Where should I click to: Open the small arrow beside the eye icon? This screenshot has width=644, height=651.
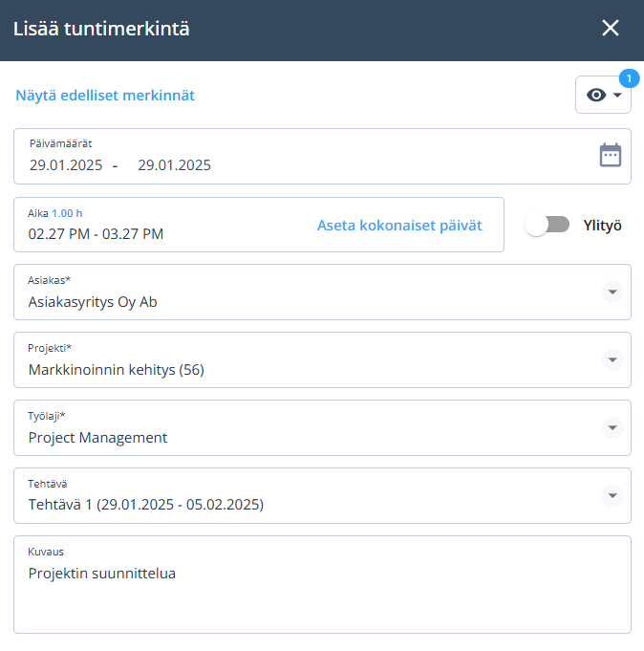pos(617,95)
